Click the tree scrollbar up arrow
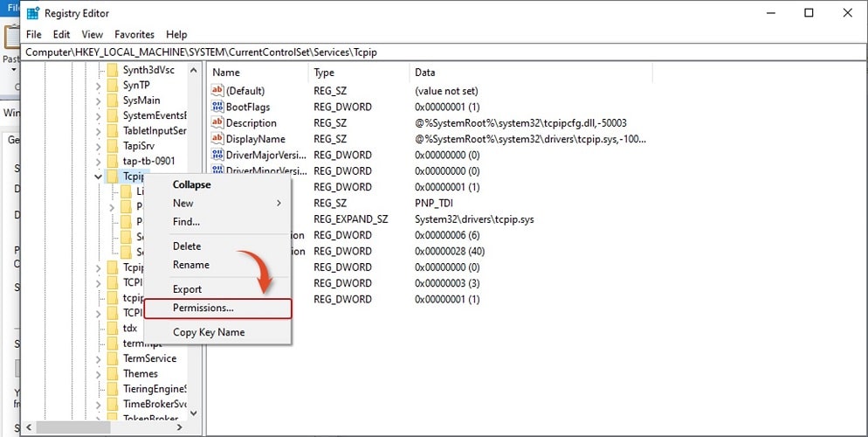The width and height of the screenshot is (868, 437). pos(193,70)
